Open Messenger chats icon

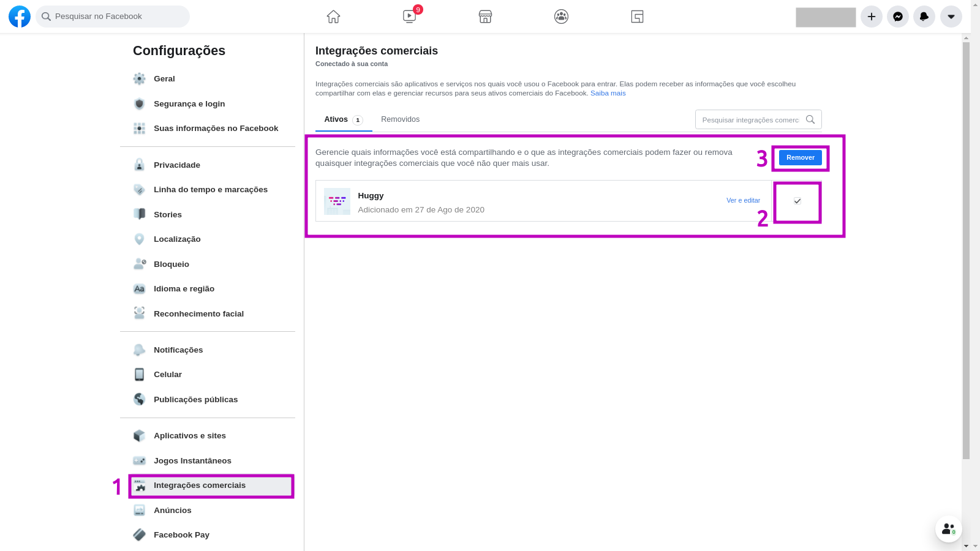pyautogui.click(x=898, y=17)
